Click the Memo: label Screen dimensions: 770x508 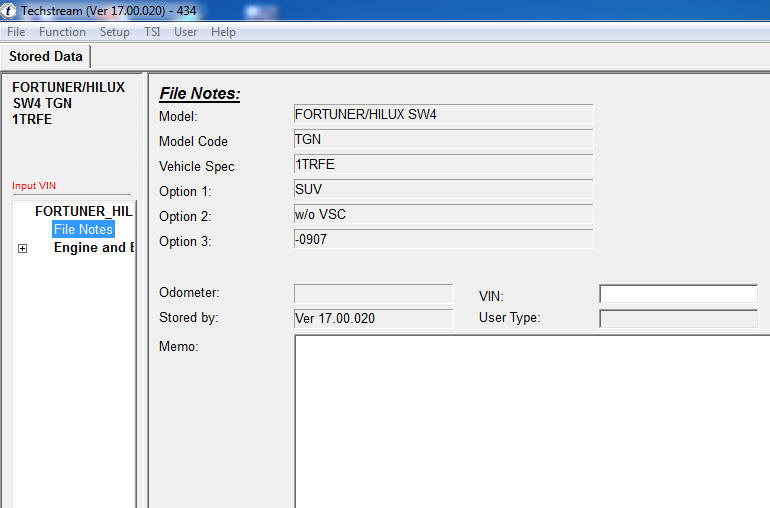click(x=179, y=346)
